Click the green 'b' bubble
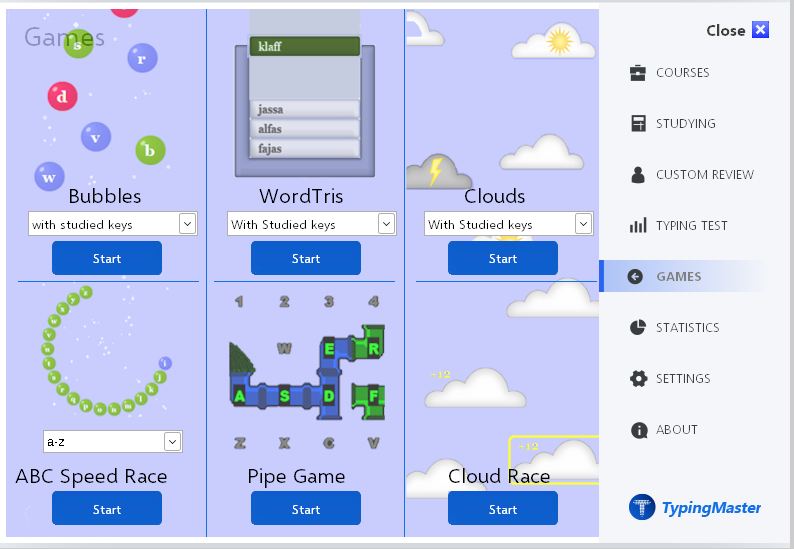Image resolution: width=794 pixels, height=549 pixels. click(150, 150)
